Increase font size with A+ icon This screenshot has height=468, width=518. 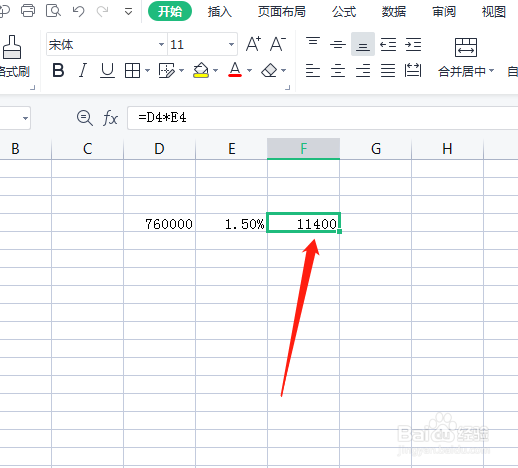253,44
